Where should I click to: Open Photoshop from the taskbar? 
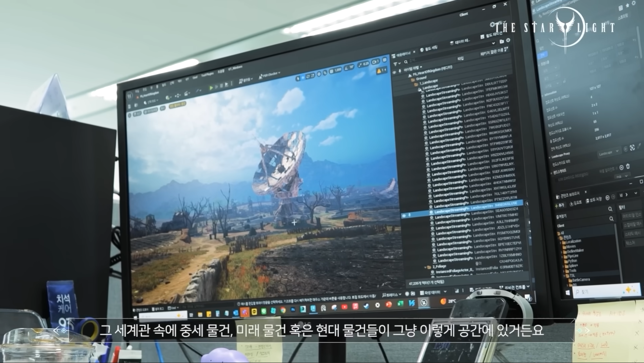(x=293, y=310)
